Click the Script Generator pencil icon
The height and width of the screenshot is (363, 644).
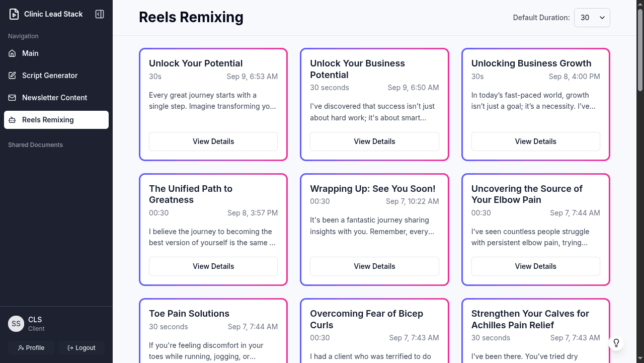click(12, 76)
